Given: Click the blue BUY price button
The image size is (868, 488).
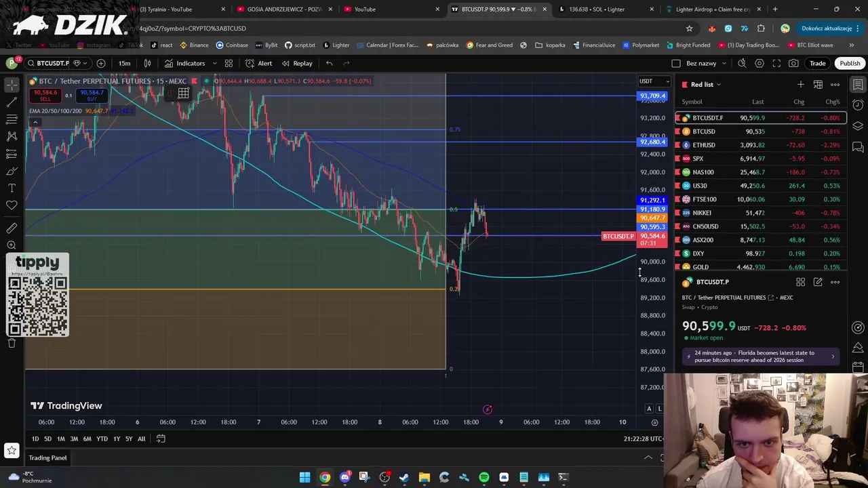Looking at the screenshot, I should pos(92,95).
